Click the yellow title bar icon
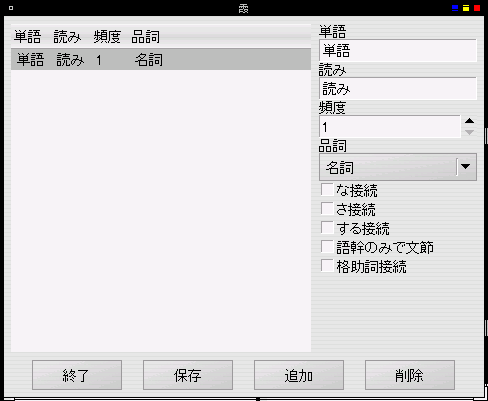Screen dimensions: 488x401 466,8
